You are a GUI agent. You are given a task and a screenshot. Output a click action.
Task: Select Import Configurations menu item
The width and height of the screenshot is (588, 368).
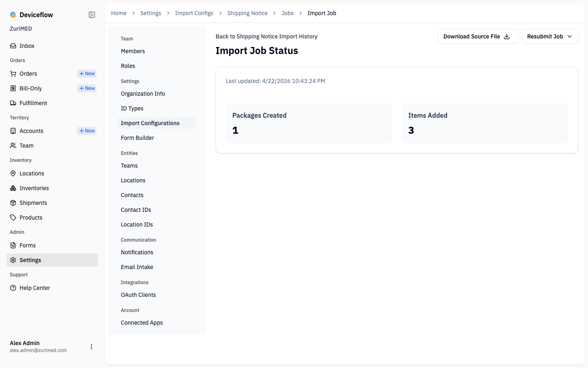click(157, 123)
